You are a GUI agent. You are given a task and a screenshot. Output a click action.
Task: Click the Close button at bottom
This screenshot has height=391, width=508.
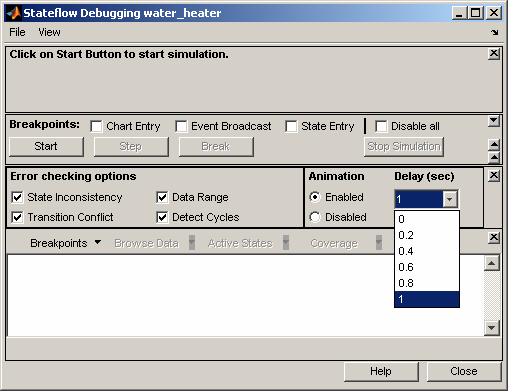(x=464, y=371)
